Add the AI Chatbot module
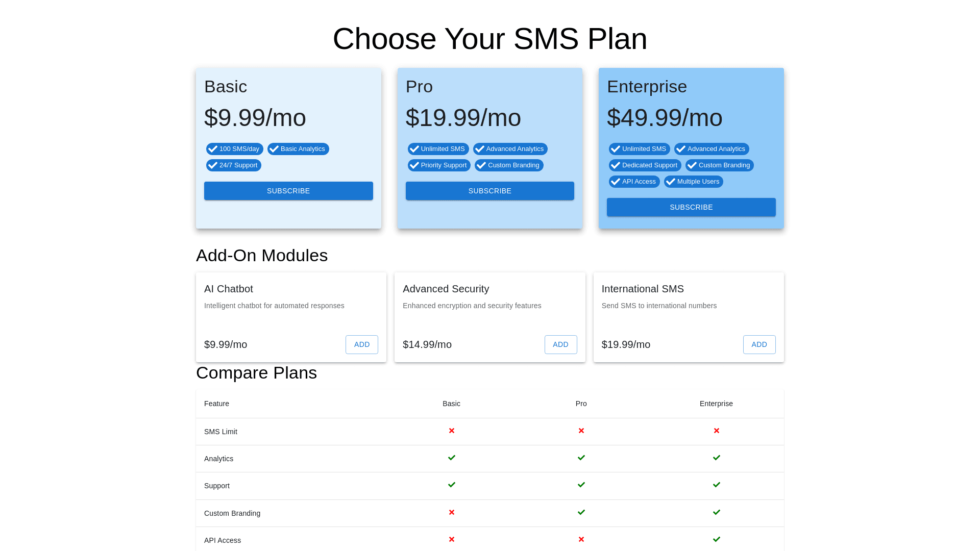The image size is (980, 551). point(361,344)
